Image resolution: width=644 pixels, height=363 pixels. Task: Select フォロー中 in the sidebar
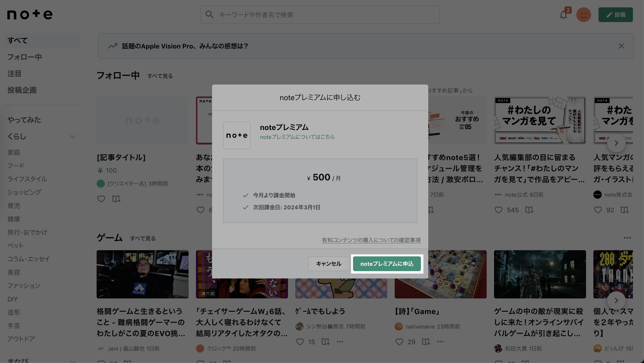click(x=25, y=57)
